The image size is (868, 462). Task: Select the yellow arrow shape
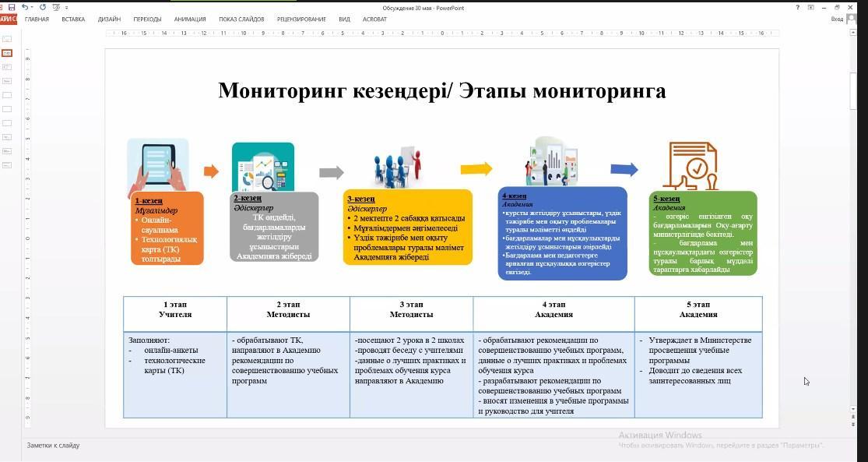click(x=476, y=169)
